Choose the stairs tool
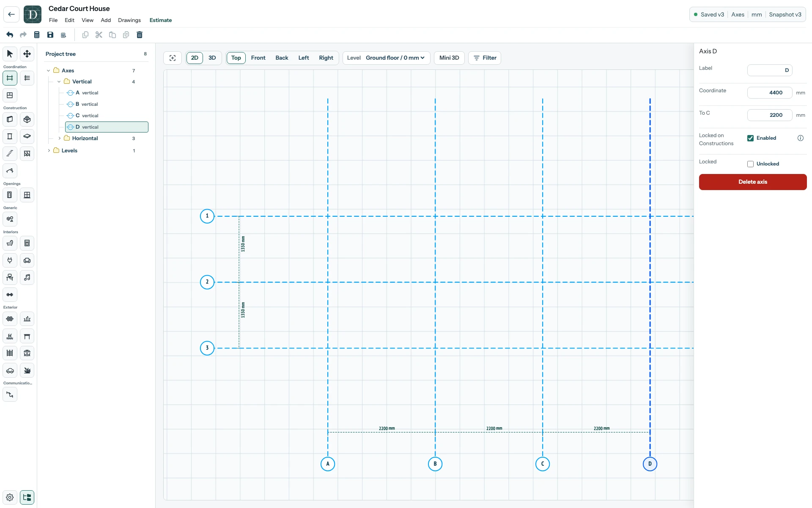This screenshot has width=812, height=508. pyautogui.click(x=10, y=153)
